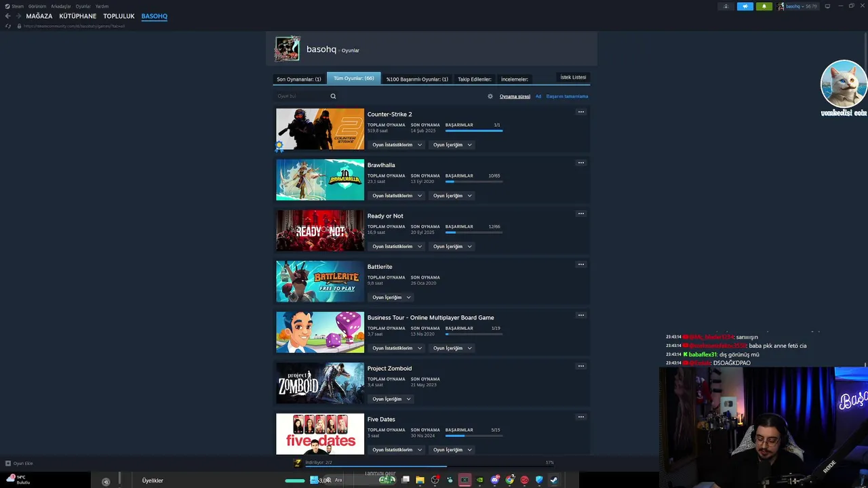Click the green notifications bell icon
Screen dimensions: 868x488
coord(764,6)
